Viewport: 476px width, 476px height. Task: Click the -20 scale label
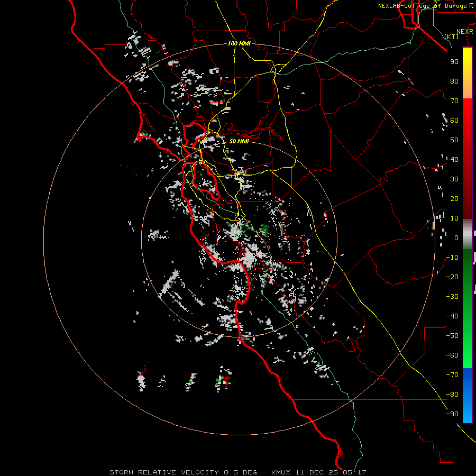pos(452,277)
